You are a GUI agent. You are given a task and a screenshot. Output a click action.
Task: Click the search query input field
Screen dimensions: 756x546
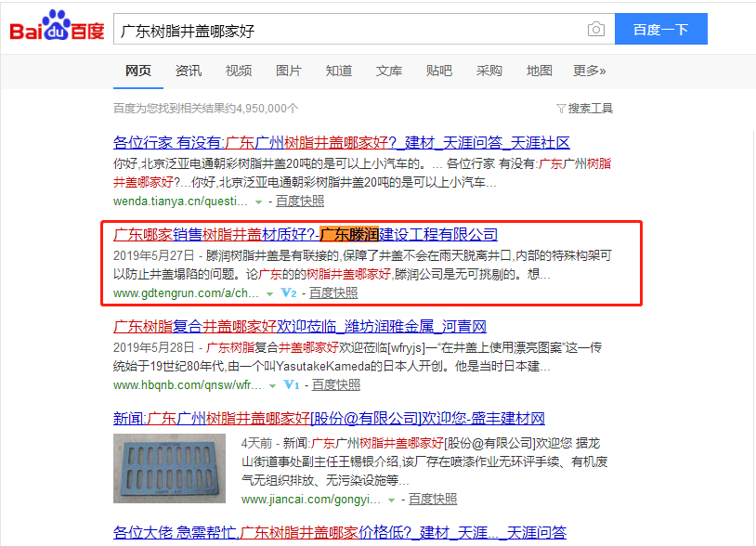pyautogui.click(x=364, y=30)
